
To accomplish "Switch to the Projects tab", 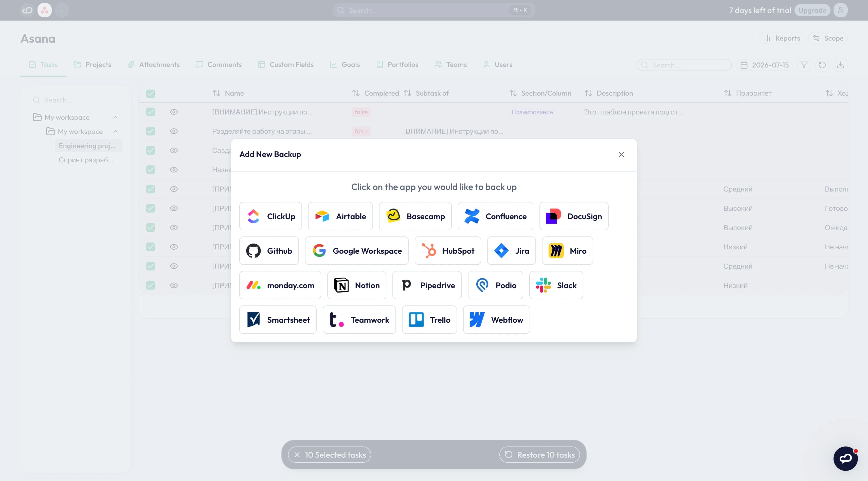I will coord(92,64).
